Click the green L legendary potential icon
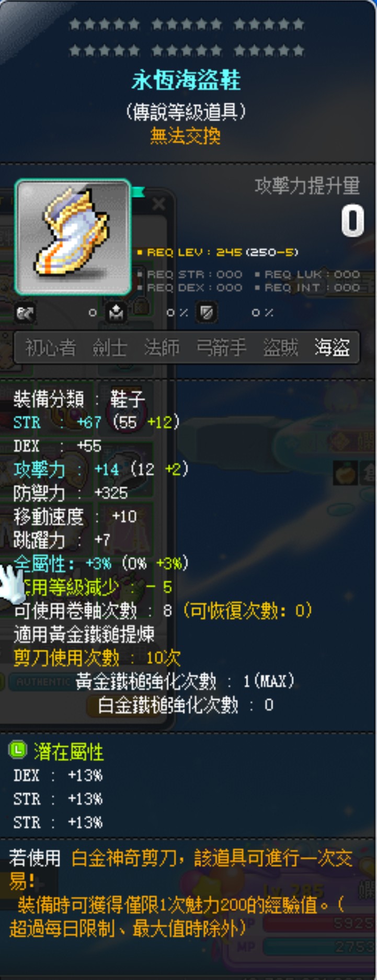 pyautogui.click(x=17, y=750)
